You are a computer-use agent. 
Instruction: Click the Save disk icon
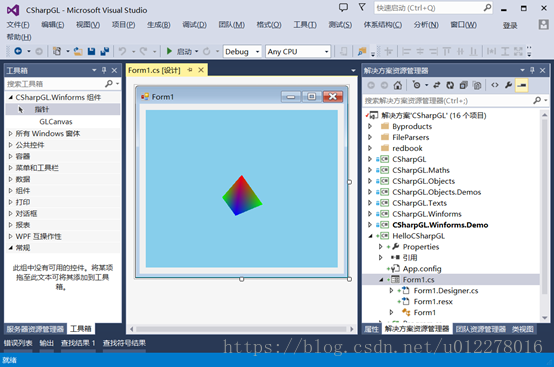(91, 52)
